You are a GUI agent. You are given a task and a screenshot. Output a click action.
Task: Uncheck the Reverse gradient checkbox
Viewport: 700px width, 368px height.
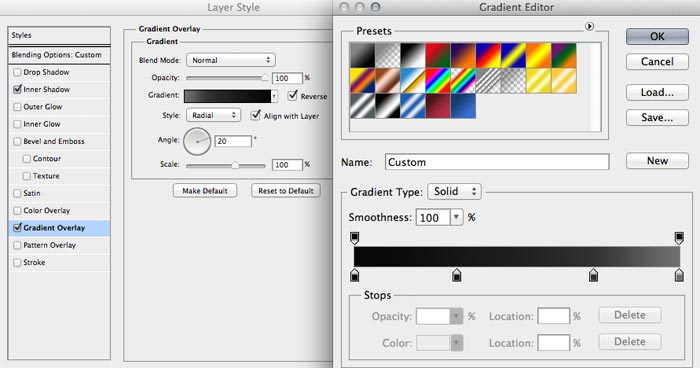point(293,95)
